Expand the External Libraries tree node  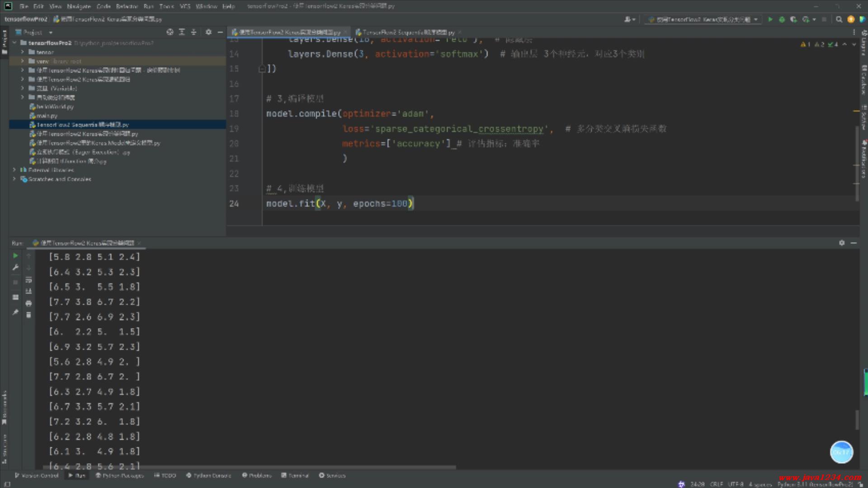[x=14, y=170]
